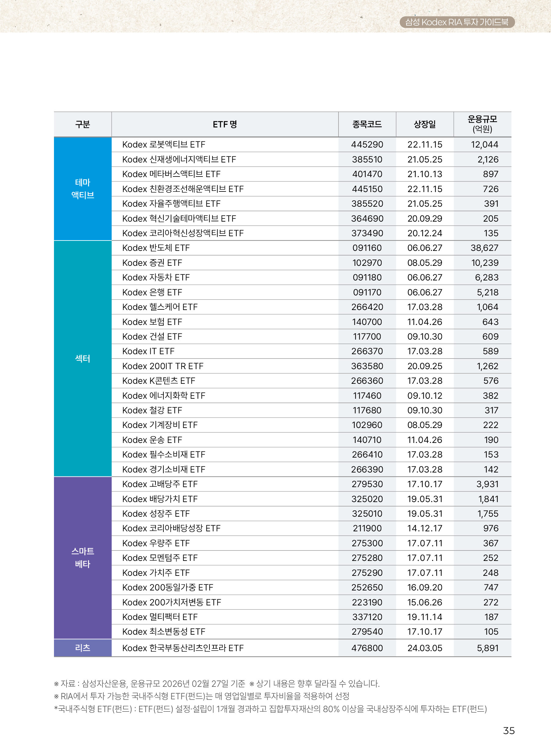Screen dimensions: 551x756
Task: Select stock code '091160'
Action: pyautogui.click(x=367, y=248)
